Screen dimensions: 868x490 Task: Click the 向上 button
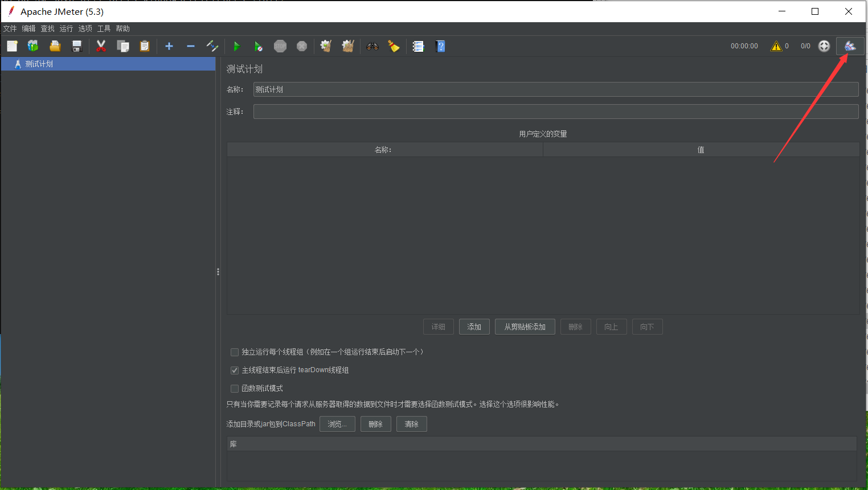point(612,327)
